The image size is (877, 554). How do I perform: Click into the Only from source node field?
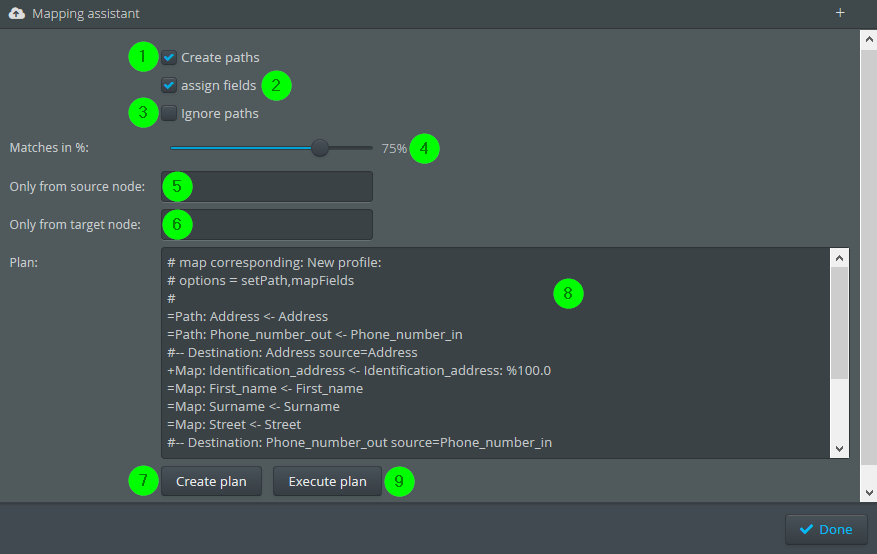tap(267, 187)
